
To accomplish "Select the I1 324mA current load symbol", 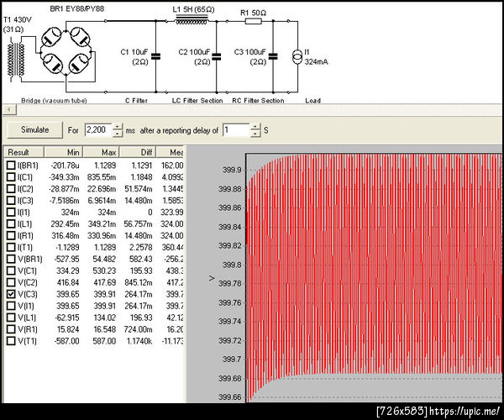I will (297, 57).
